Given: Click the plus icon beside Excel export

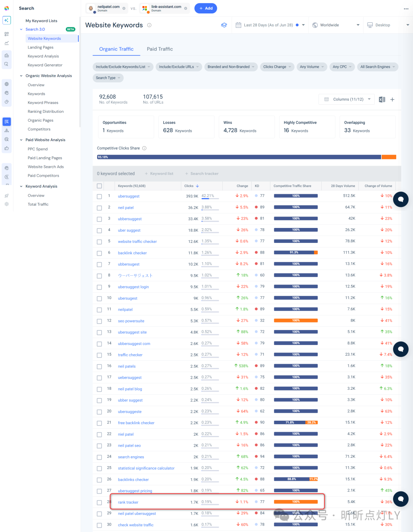Looking at the screenshot, I should (392, 99).
